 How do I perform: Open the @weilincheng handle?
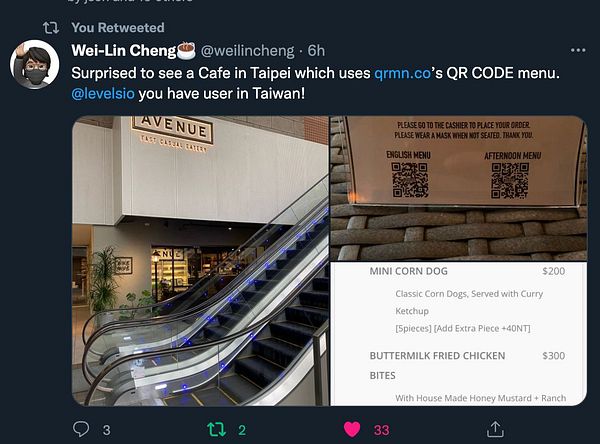point(248,51)
